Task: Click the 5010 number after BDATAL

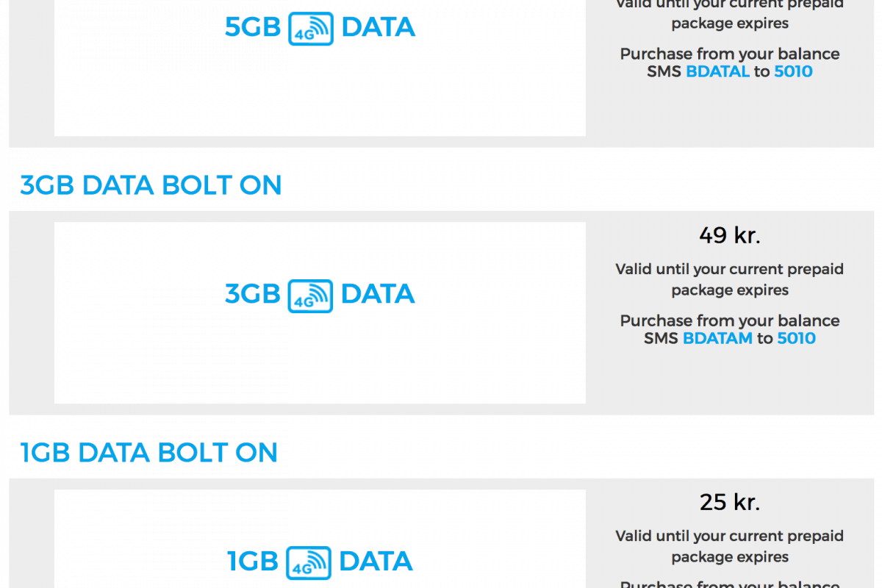Action: 793,71
